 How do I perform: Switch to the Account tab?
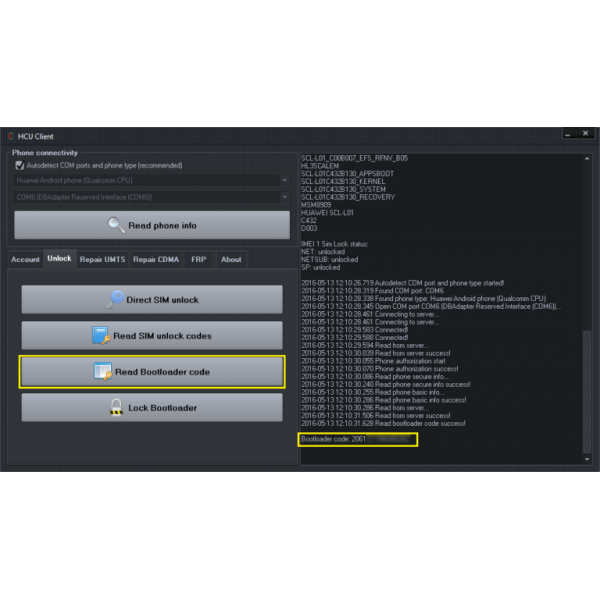coord(25,259)
